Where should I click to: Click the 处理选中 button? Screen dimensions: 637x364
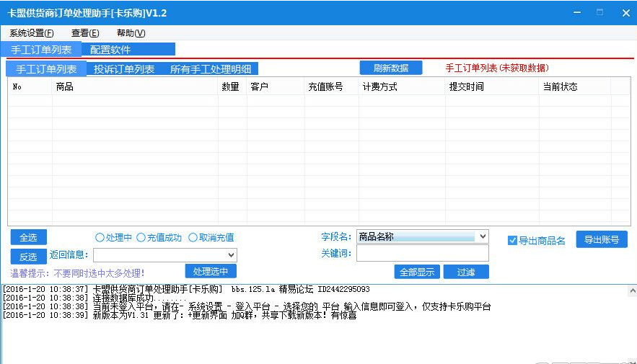(x=211, y=271)
